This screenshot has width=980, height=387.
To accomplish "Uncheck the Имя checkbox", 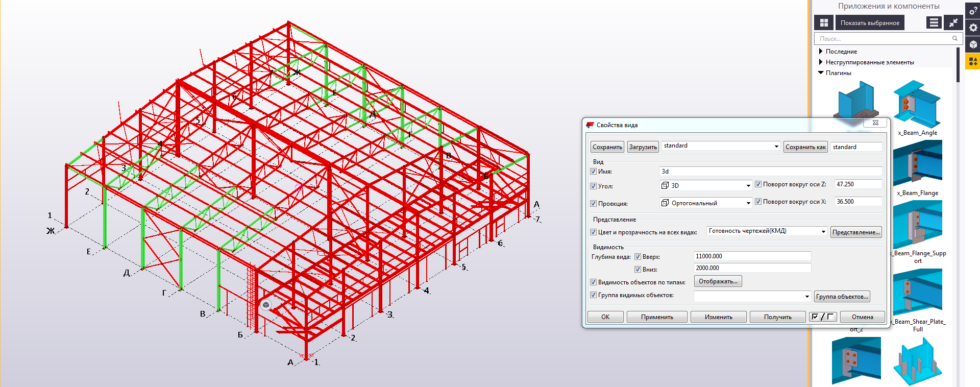I will pos(593,172).
